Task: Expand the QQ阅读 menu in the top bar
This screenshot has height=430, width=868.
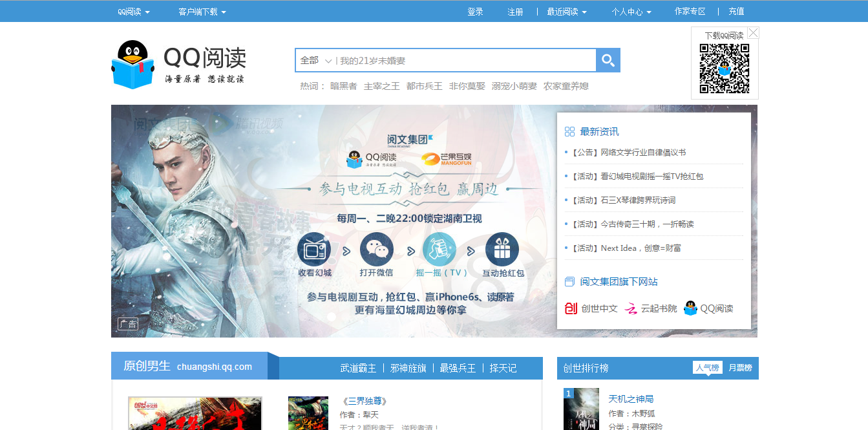Action: pyautogui.click(x=134, y=12)
